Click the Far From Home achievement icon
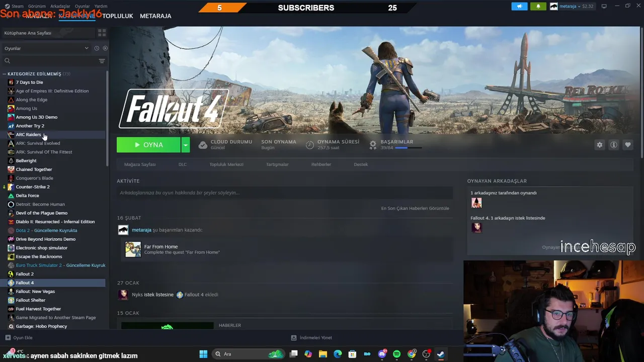 point(133,249)
